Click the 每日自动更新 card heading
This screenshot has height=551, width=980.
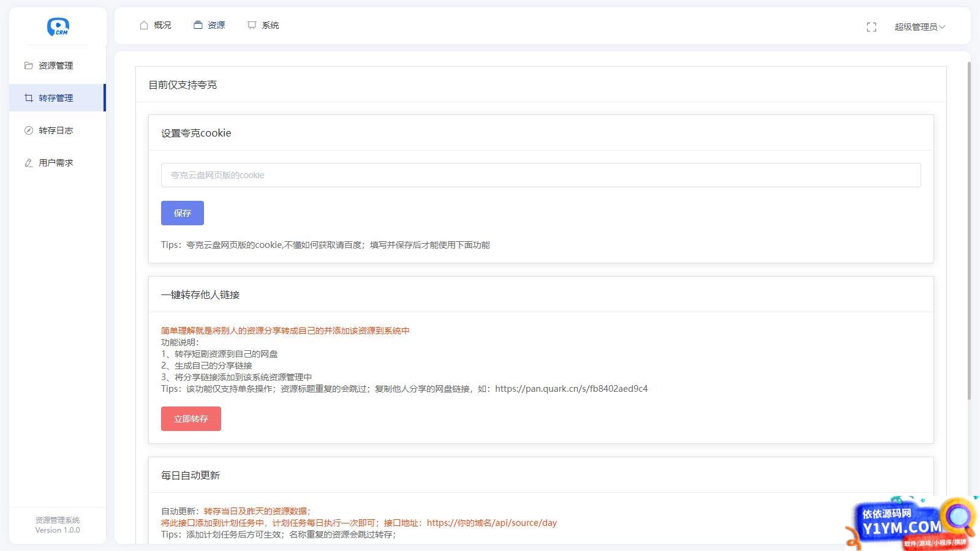click(x=190, y=475)
